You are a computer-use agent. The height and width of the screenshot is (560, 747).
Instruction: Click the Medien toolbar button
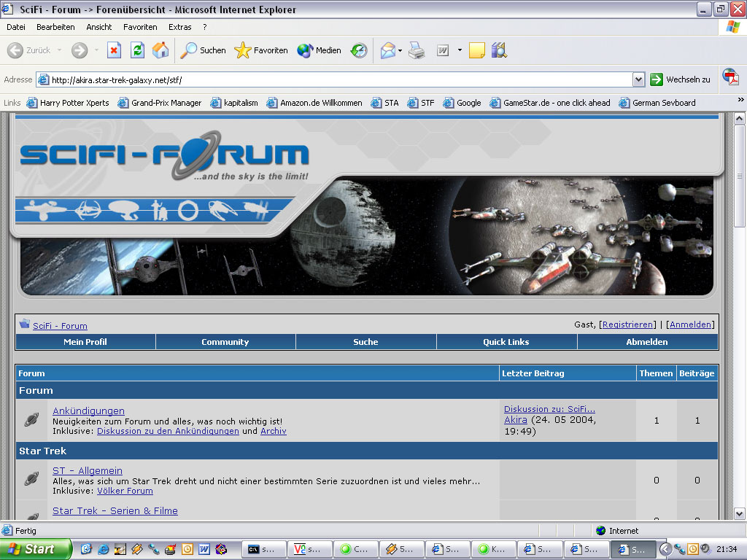click(320, 50)
